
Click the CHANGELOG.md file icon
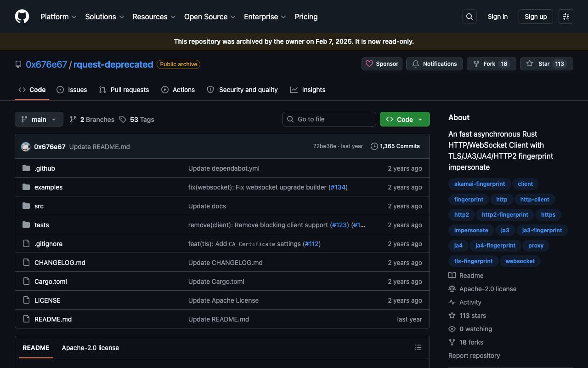26,263
